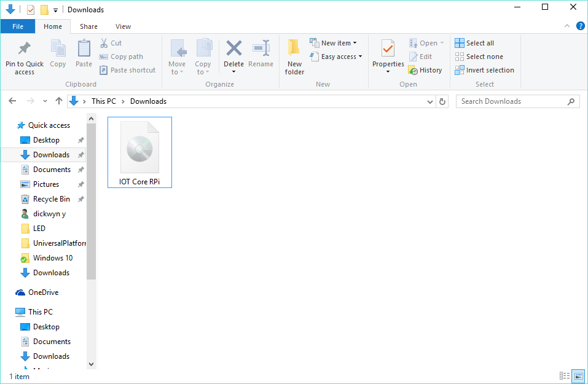Show file History

(x=425, y=70)
